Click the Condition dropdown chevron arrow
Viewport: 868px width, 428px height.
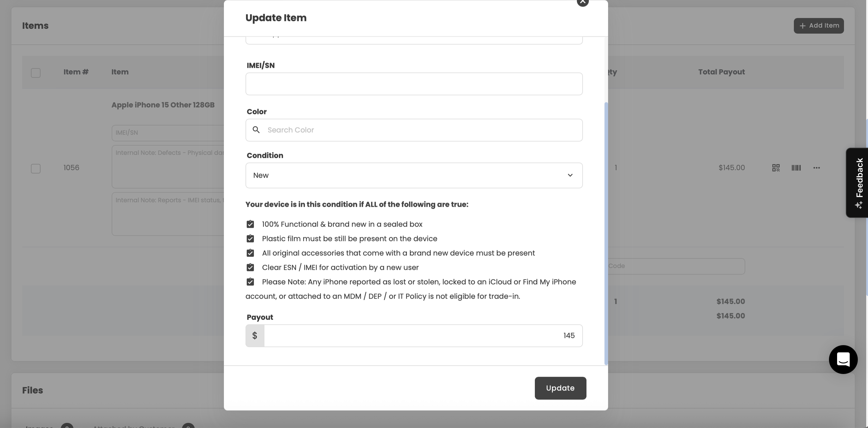click(x=570, y=175)
